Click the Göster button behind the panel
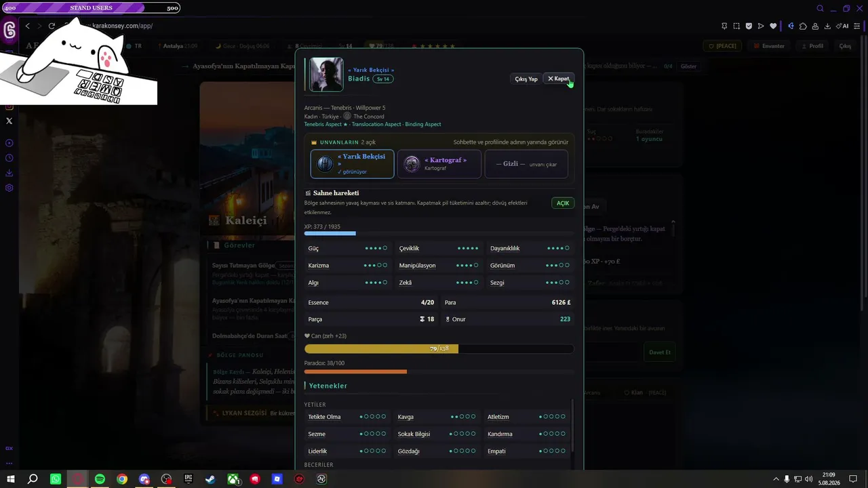This screenshot has height=488, width=868. tap(688, 66)
